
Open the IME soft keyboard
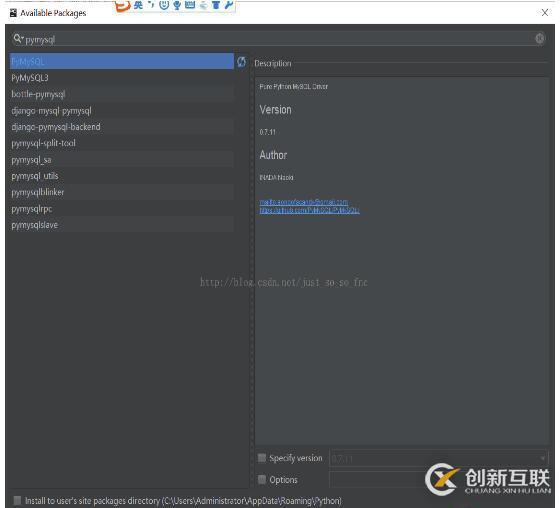tap(190, 4)
